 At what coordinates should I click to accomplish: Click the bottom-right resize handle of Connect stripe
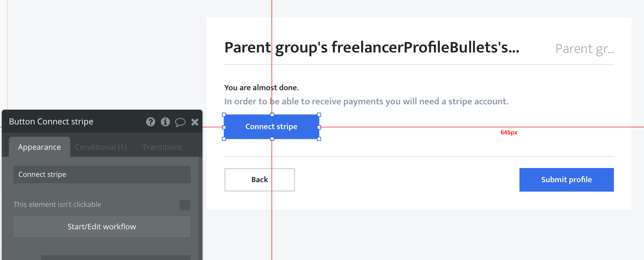(x=319, y=139)
